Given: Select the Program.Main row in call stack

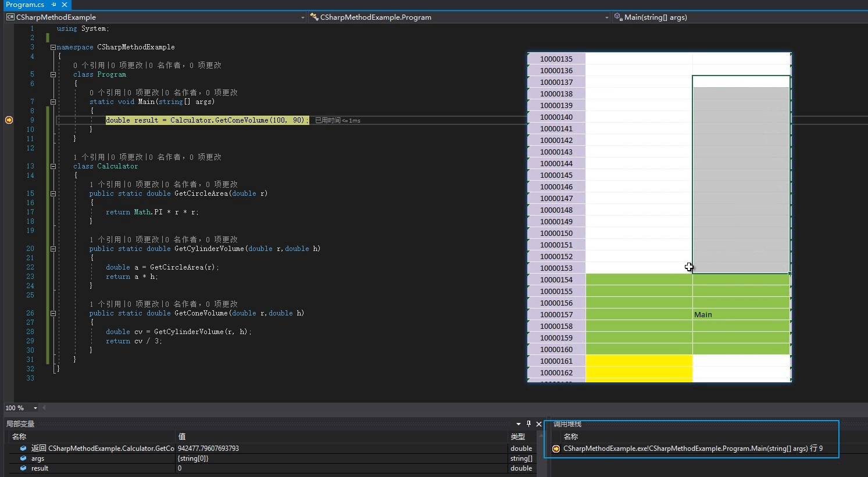Looking at the screenshot, I should (692, 449).
